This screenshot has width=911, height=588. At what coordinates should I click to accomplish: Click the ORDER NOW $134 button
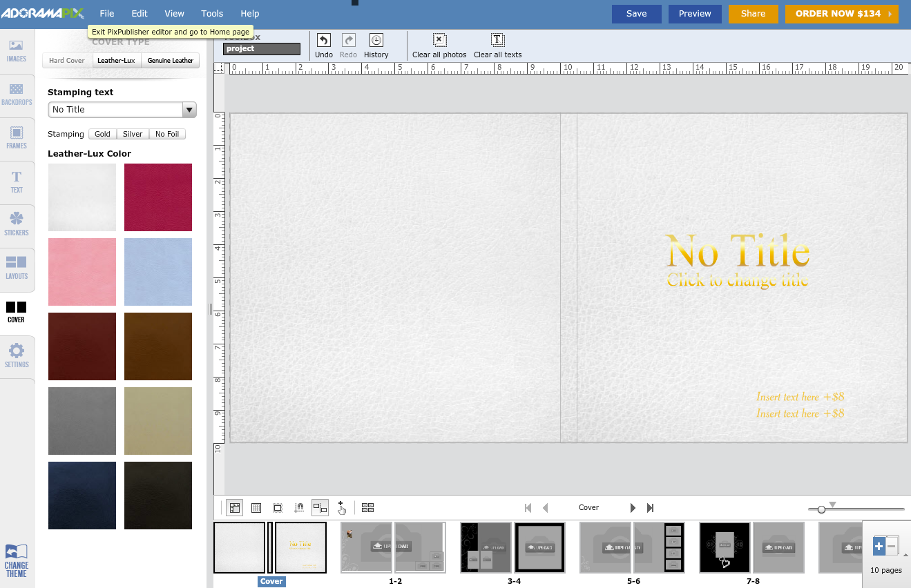tap(841, 13)
